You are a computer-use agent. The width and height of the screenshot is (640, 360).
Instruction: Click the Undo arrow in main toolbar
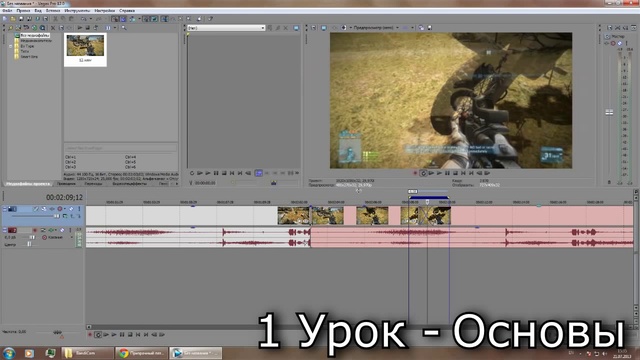(84, 19)
